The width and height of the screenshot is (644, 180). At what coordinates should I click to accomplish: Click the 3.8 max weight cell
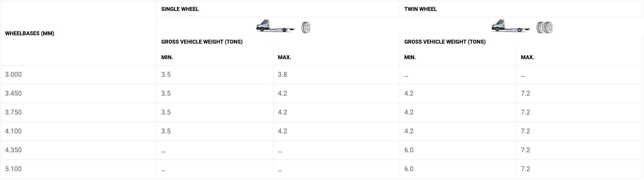pyautogui.click(x=282, y=75)
